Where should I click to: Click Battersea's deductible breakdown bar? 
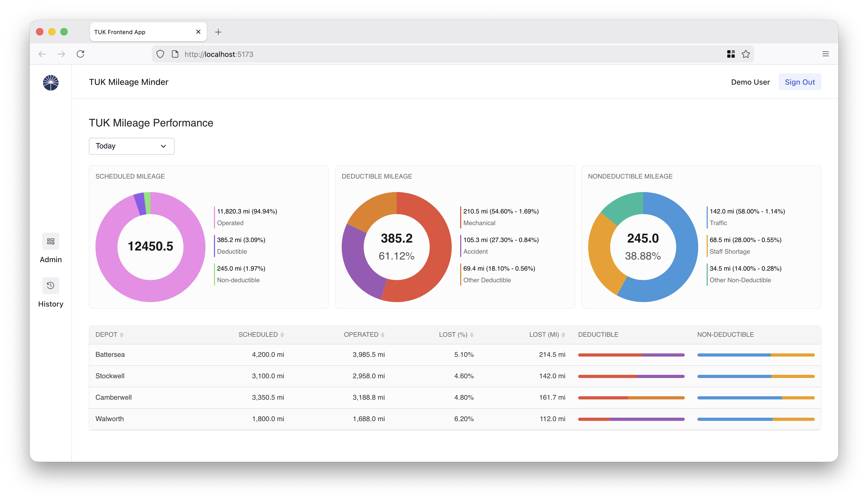point(631,355)
